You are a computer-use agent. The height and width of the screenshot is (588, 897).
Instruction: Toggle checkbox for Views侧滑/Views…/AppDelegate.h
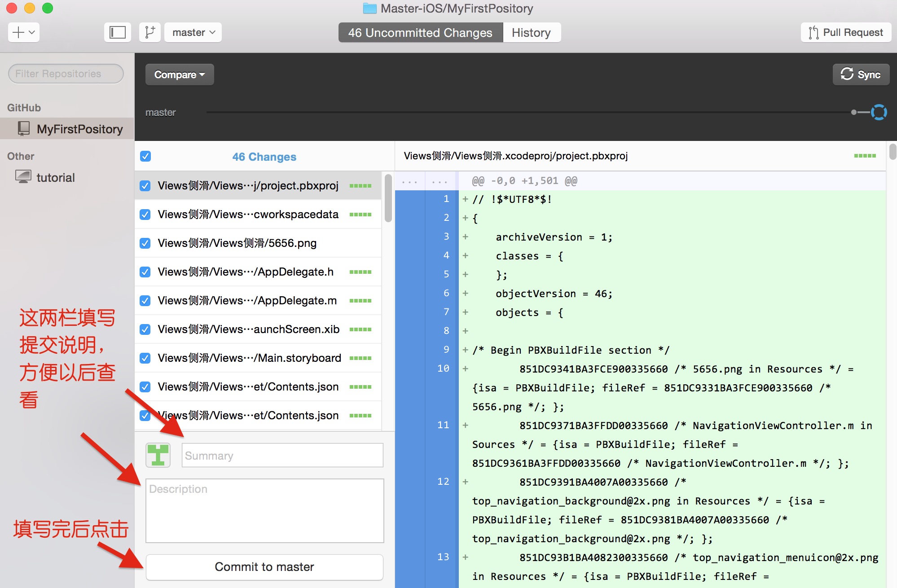click(145, 271)
